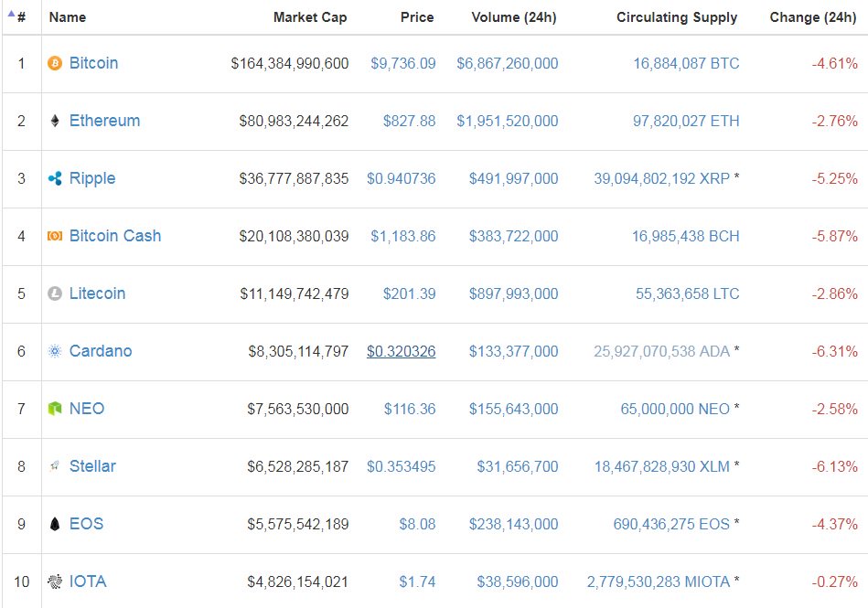This screenshot has height=608, width=868.
Task: Sort table by Volume (24h) header
Action: click(514, 17)
